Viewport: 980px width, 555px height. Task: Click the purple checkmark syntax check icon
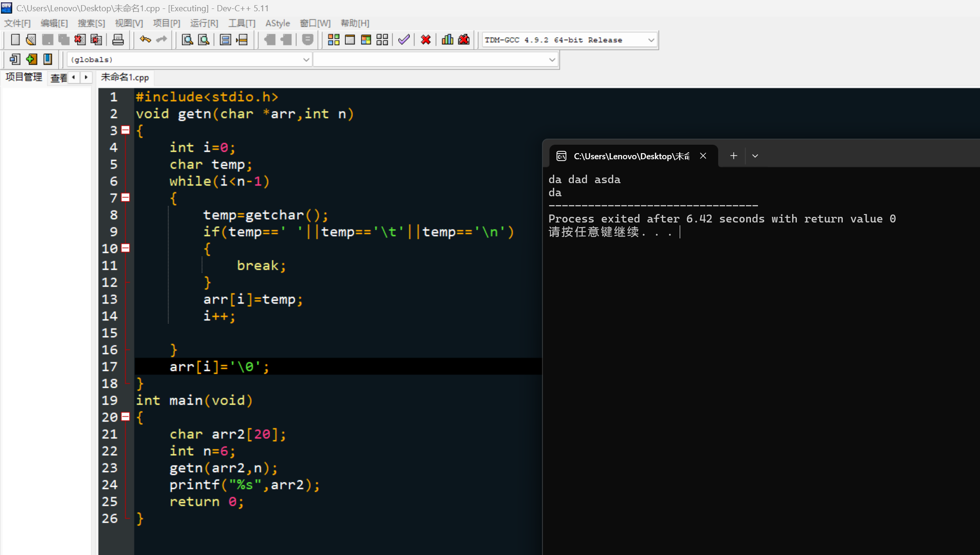pos(404,40)
